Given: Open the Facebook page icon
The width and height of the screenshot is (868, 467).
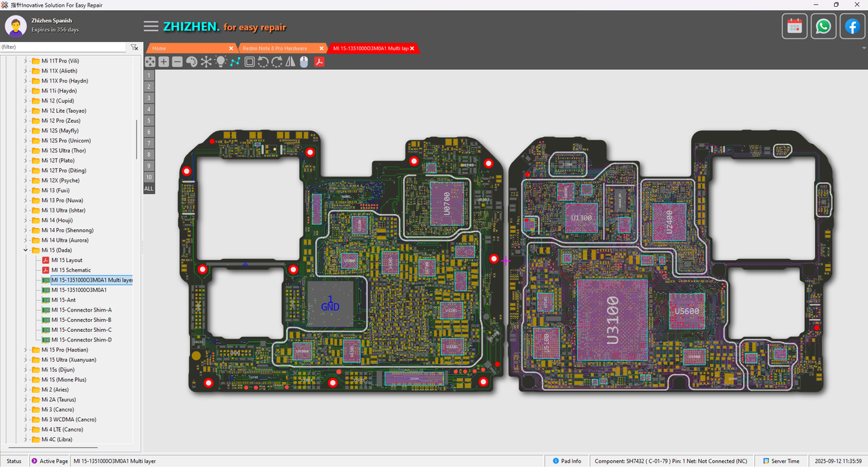Looking at the screenshot, I should (x=852, y=26).
